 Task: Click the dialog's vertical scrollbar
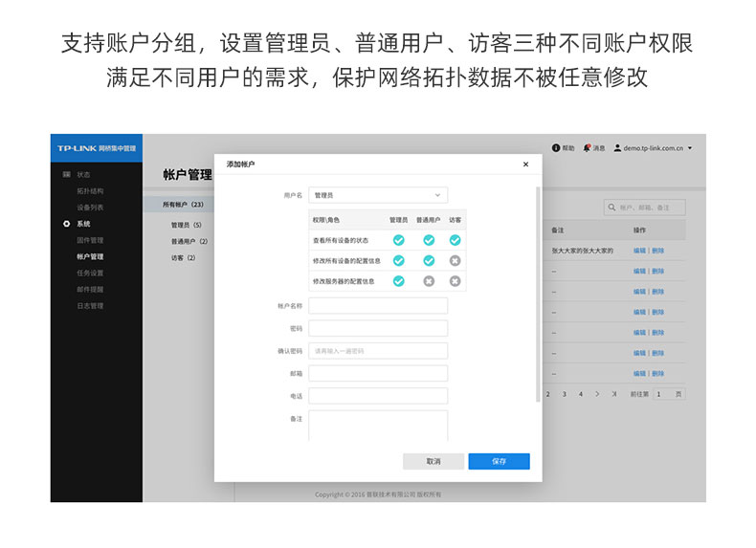tap(538, 294)
